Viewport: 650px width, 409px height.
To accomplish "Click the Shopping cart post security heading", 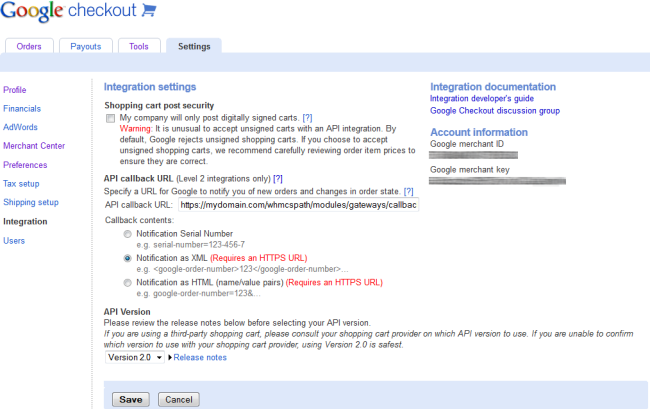I will pos(159,105).
